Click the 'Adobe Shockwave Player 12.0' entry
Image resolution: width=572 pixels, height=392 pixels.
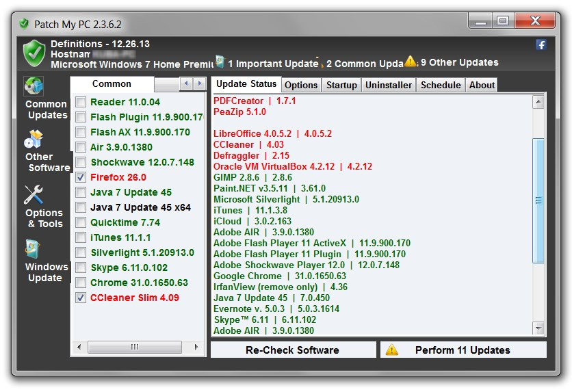tap(307, 265)
